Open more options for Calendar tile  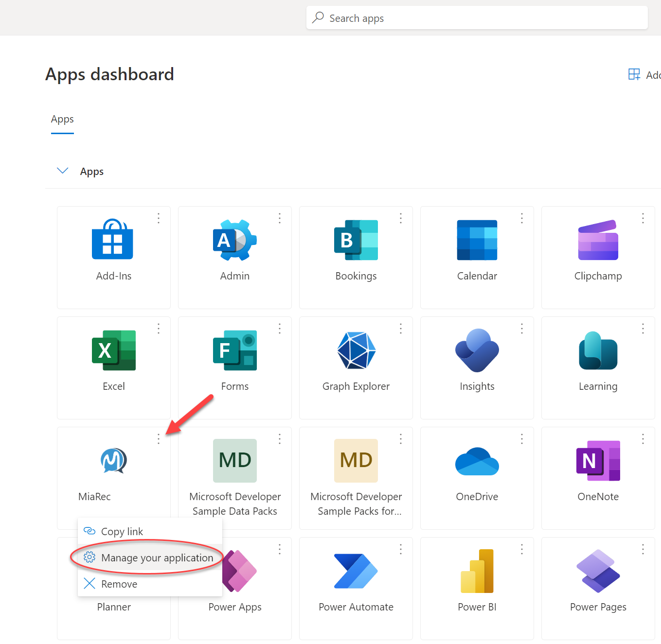[522, 218]
